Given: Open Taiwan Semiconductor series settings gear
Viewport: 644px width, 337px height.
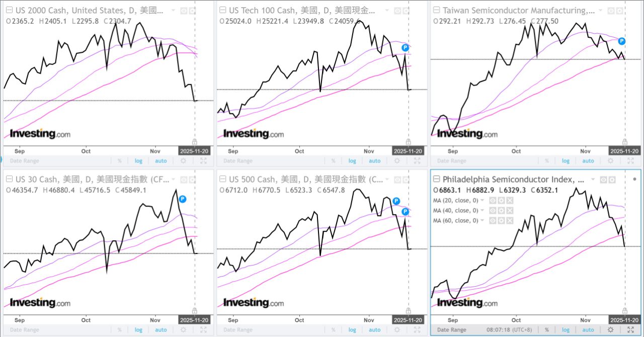Looking at the screenshot, I should pos(619,10).
